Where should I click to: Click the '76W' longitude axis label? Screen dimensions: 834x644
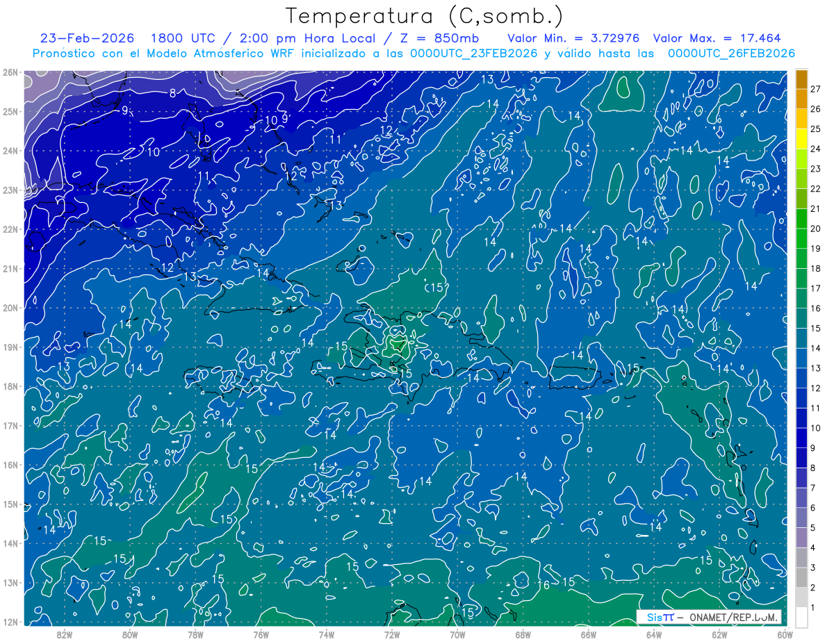click(261, 634)
